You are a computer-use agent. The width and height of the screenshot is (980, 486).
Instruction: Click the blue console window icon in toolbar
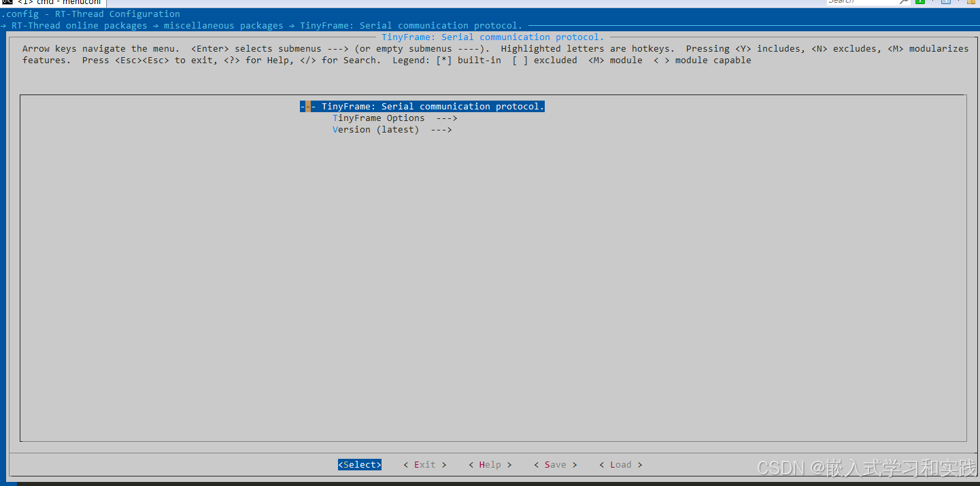coord(947,3)
